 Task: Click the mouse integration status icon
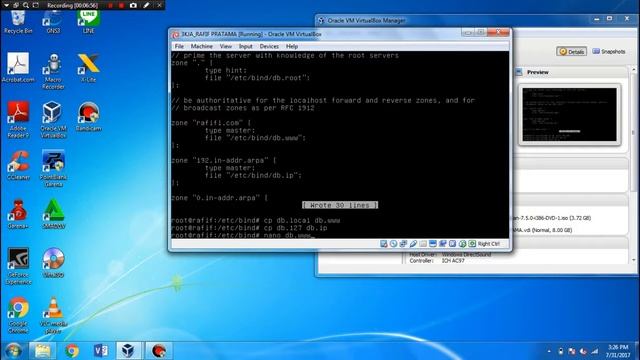pos(462,244)
